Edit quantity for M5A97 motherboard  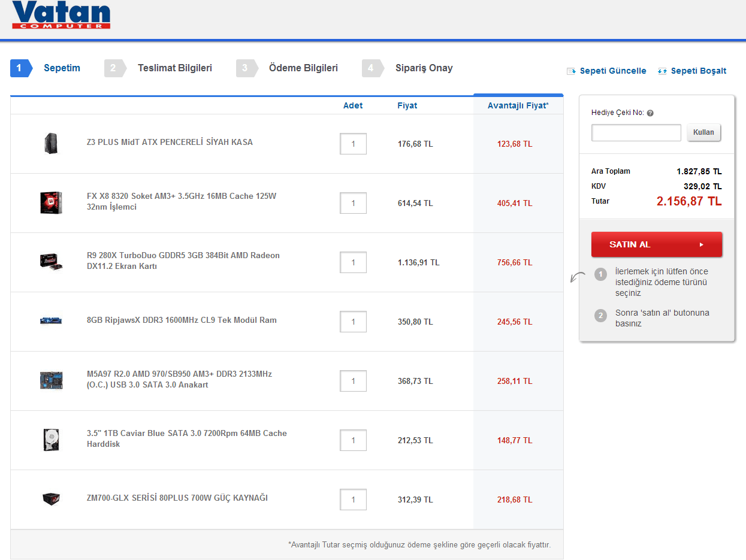(x=353, y=381)
